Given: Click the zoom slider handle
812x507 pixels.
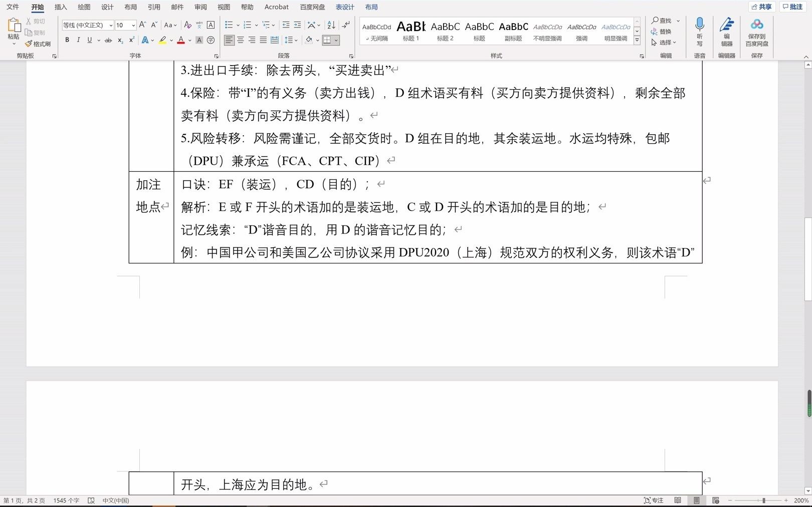Looking at the screenshot, I should (763, 500).
